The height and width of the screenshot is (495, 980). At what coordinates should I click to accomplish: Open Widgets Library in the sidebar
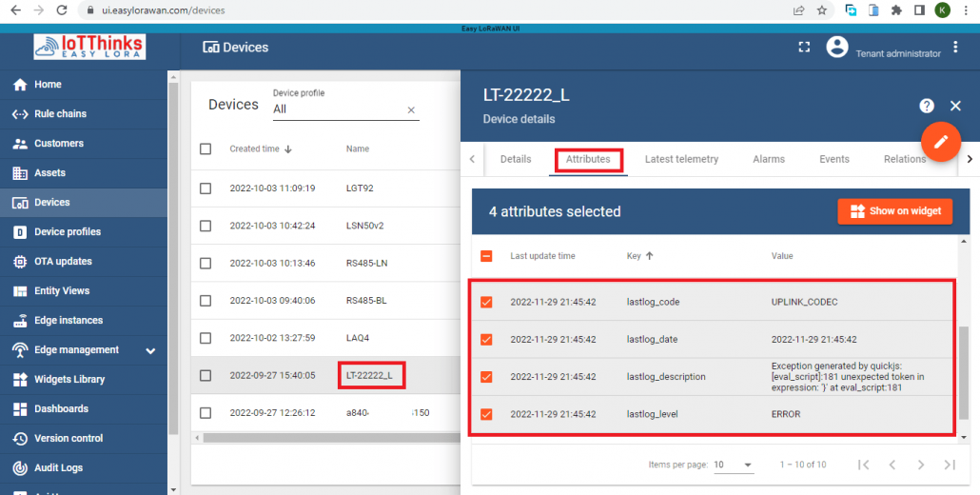coord(84,380)
